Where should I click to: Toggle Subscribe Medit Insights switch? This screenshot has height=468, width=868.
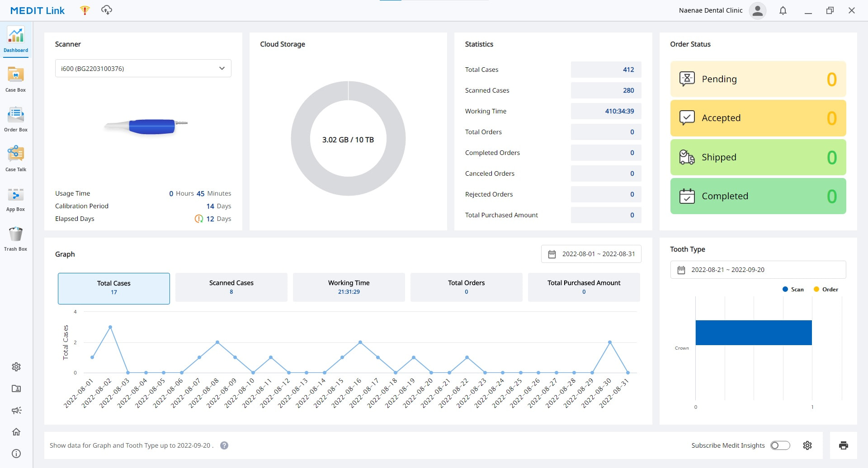pyautogui.click(x=780, y=445)
